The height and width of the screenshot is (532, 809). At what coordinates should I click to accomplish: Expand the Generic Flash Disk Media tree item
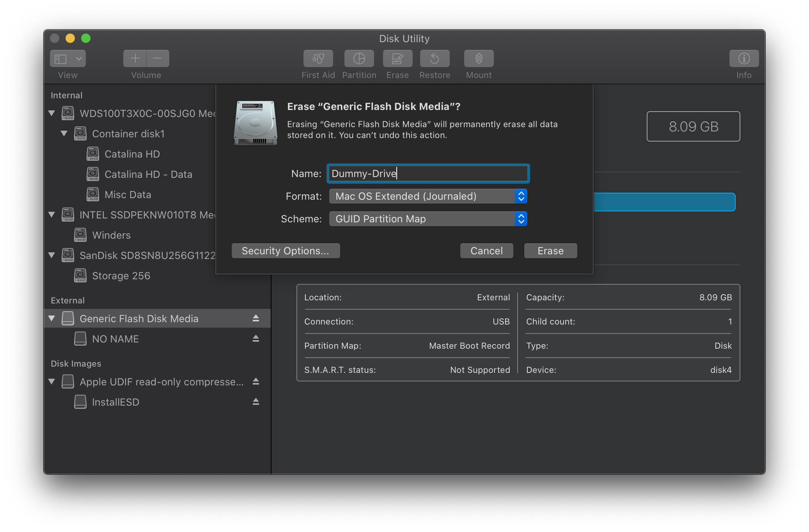(x=54, y=318)
